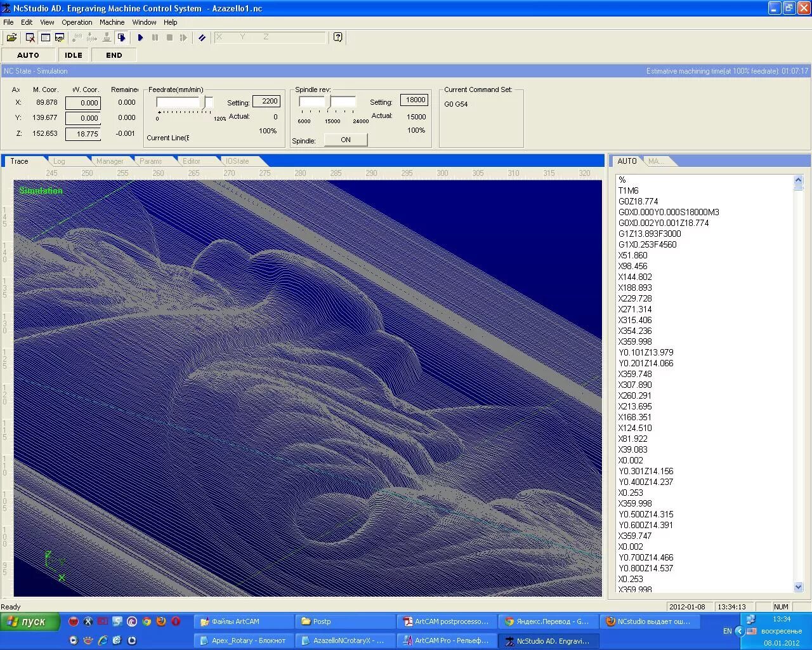The height and width of the screenshot is (650, 812).
Task: Click the feedrate Setting value 2200
Action: pos(266,102)
